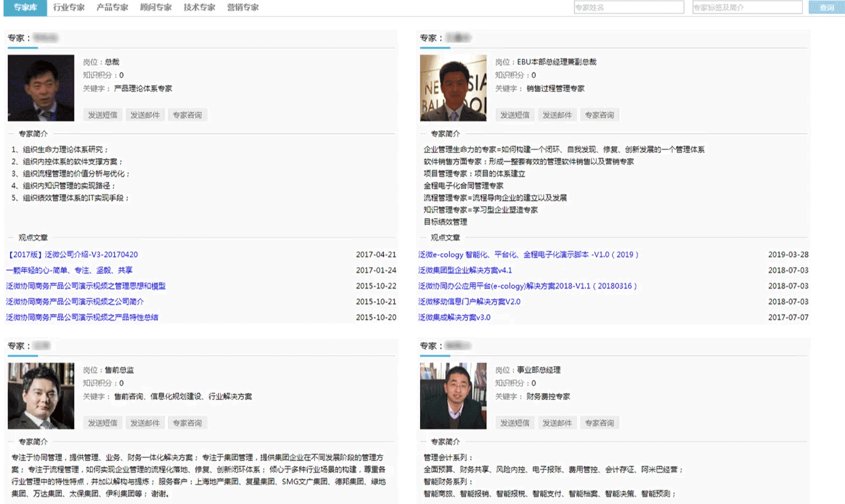Screen dimensions: 845x504
Task: Open article 泛微协同商务产品公司演示视频之管理思想和模型
Action: 86,286
